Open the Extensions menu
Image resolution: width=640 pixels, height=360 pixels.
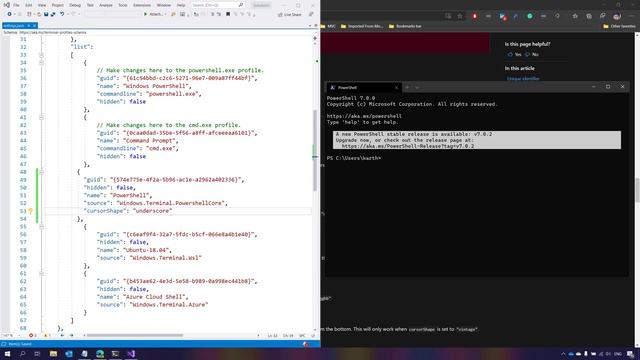click(x=142, y=5)
